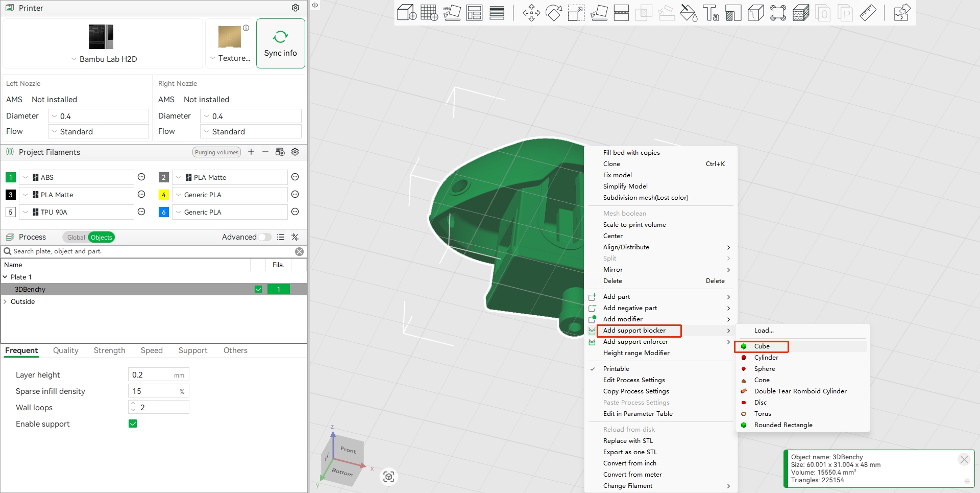The width and height of the screenshot is (980, 493).
Task: Open Right Nozzle flow dropdown
Action: [251, 131]
